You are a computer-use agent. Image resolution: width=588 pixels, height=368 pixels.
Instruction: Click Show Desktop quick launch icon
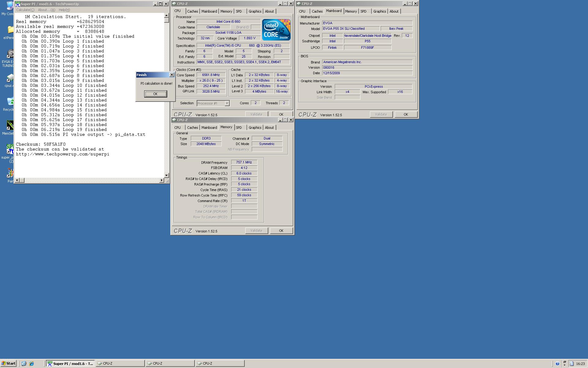pos(24,364)
